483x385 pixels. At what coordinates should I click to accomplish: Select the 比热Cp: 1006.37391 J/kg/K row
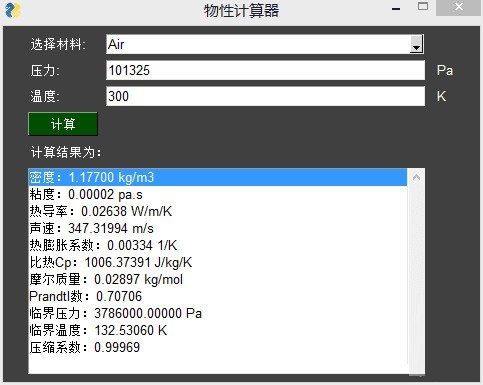tap(218, 262)
